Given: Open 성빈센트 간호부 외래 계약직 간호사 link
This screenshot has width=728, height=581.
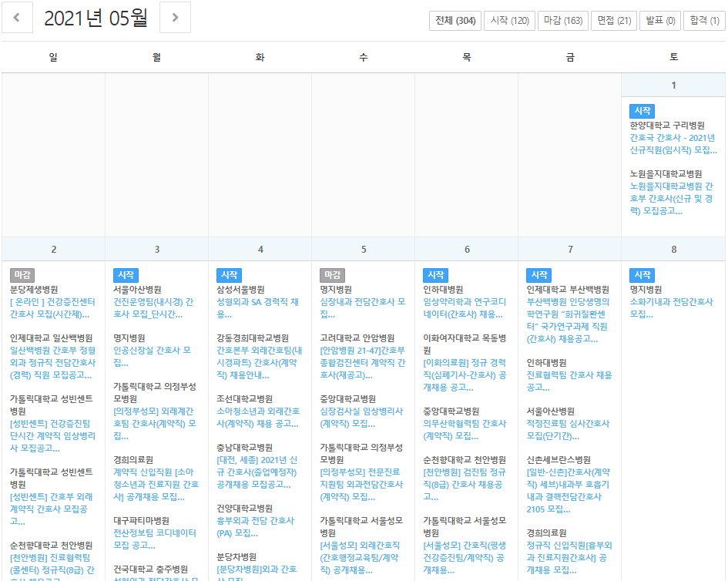Looking at the screenshot, I should [x=52, y=509].
